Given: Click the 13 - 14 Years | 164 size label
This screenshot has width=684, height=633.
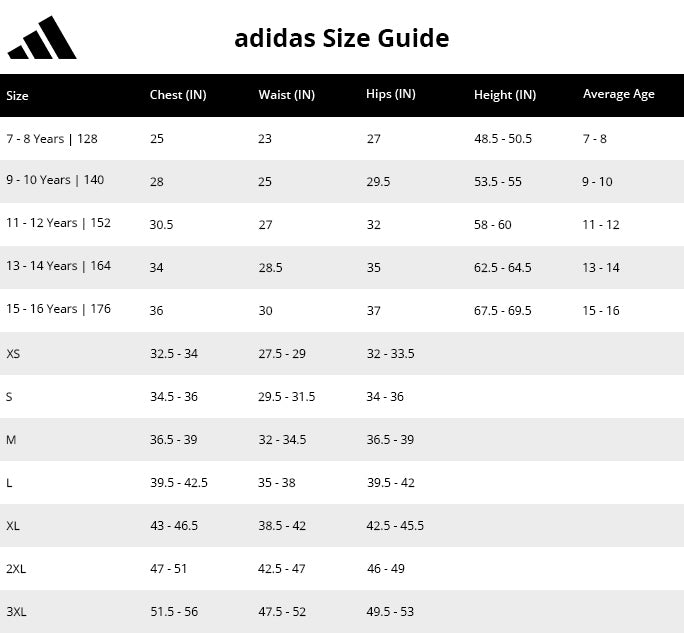Looking at the screenshot, I should tap(58, 266).
